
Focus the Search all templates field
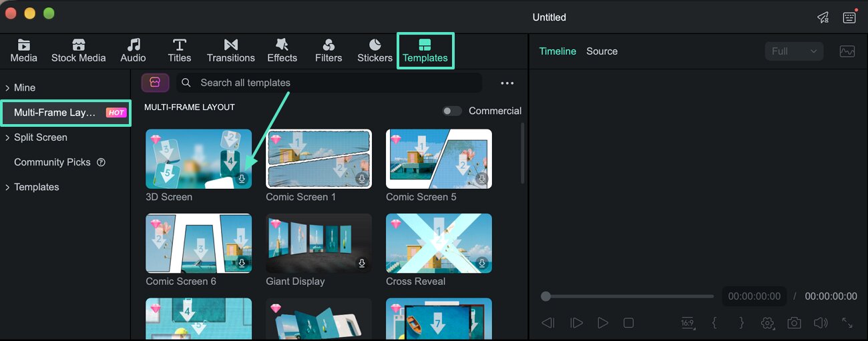[x=329, y=83]
